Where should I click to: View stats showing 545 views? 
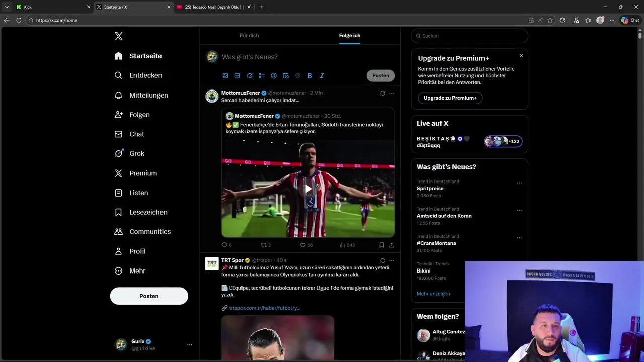click(x=347, y=245)
